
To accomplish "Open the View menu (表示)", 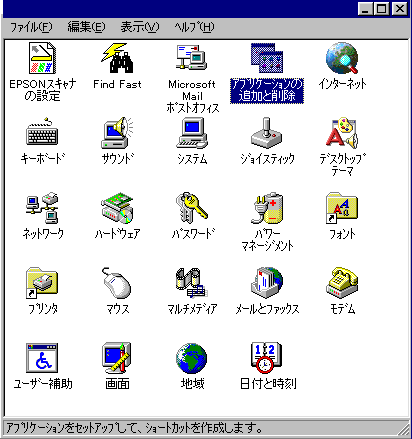I will (140, 27).
